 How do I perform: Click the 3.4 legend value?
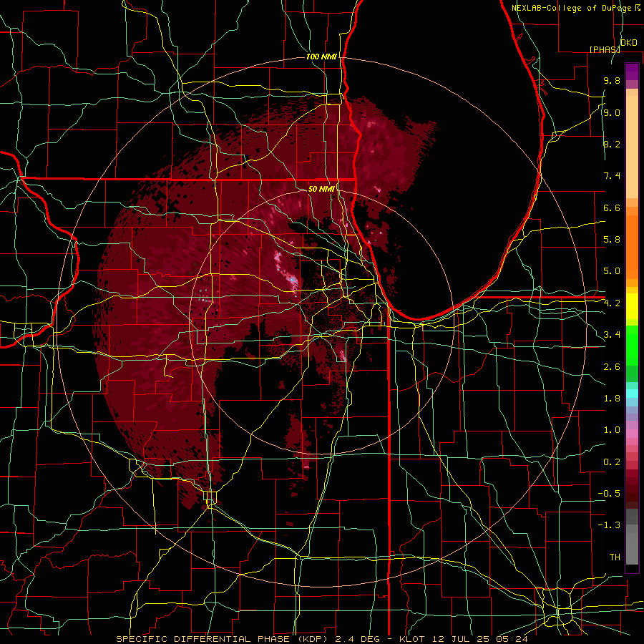(x=612, y=334)
